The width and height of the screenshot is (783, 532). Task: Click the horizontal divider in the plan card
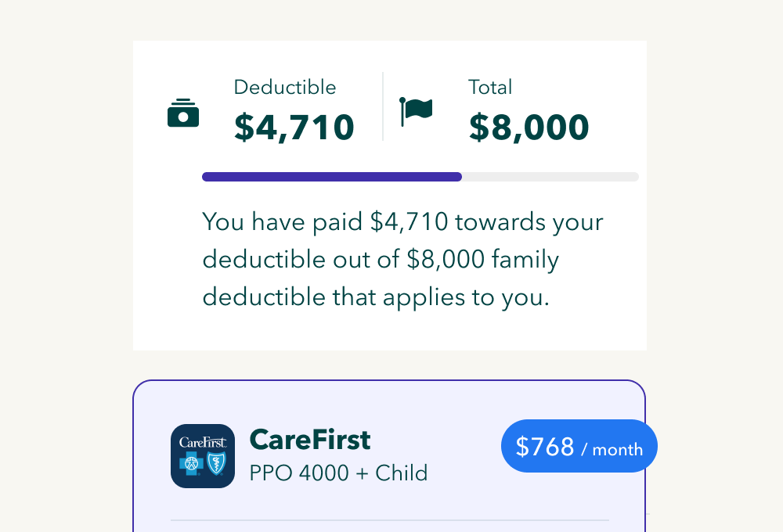coord(389,520)
